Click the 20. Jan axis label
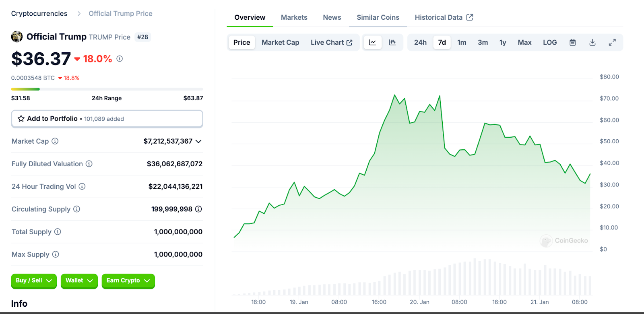644x314 pixels. coord(419,302)
